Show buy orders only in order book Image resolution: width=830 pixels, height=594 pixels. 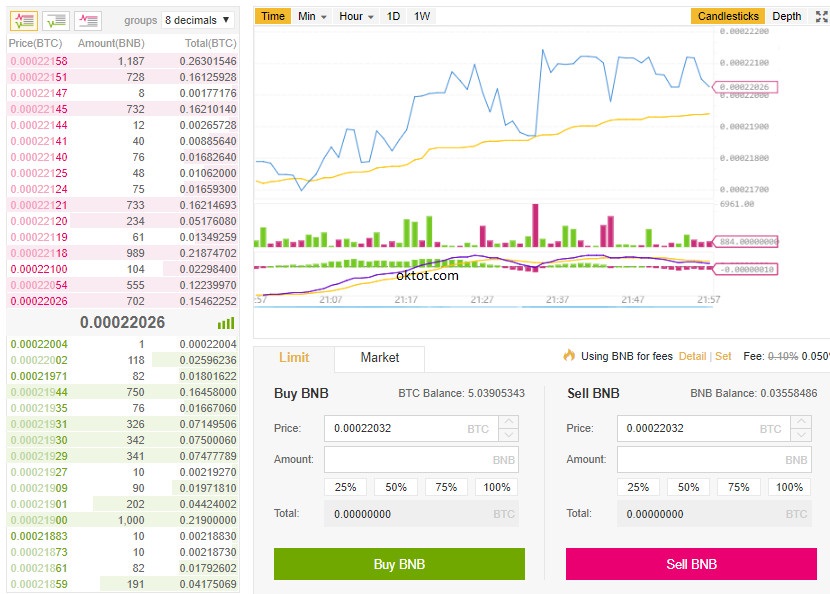point(57,20)
